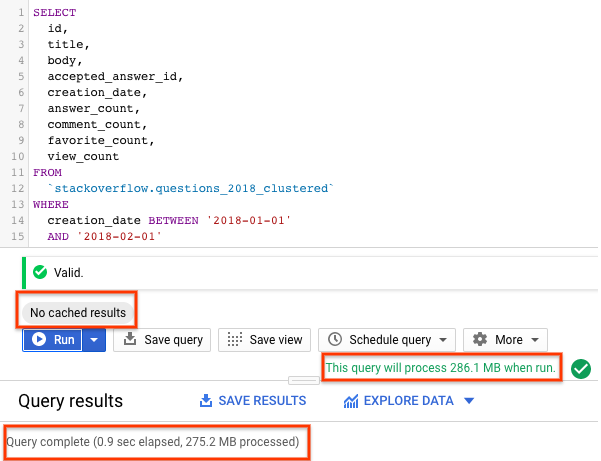
Task: Click line number 9 in the gutter
Action: pyautogui.click(x=19, y=140)
